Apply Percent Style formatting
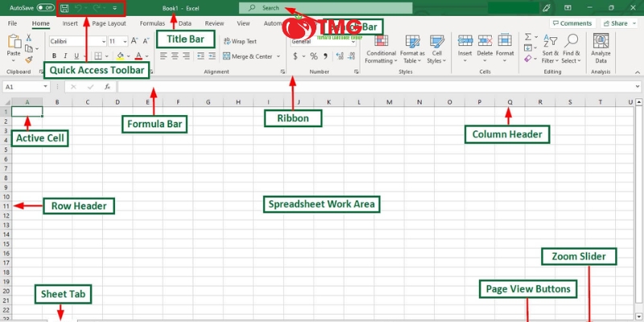Viewport: 644px width, 322px height. coord(314,56)
